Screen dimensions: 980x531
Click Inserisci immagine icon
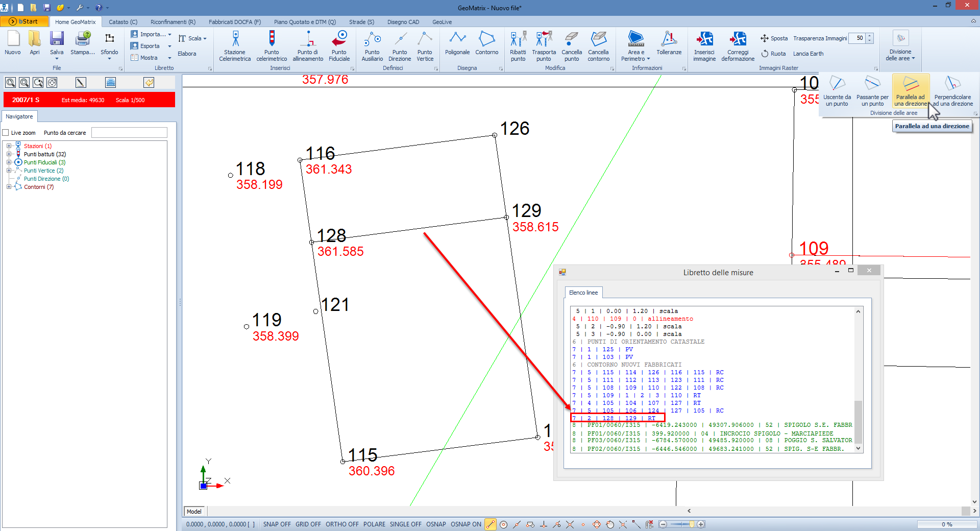click(x=704, y=45)
